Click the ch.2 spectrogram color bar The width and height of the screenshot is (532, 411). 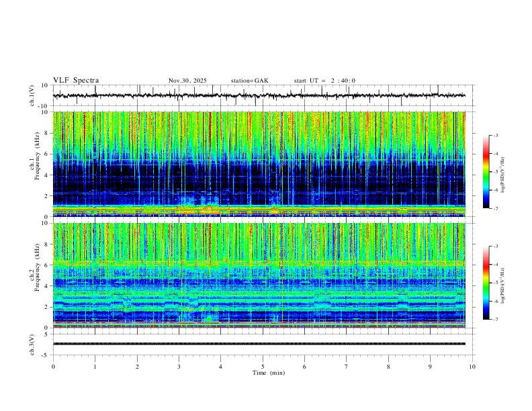pyautogui.click(x=486, y=283)
